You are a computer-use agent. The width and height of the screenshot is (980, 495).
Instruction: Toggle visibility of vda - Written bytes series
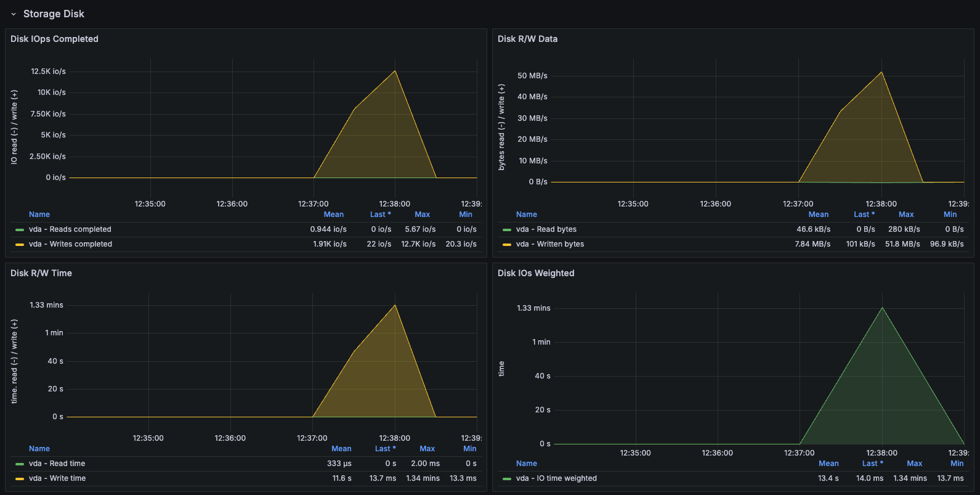click(x=550, y=244)
